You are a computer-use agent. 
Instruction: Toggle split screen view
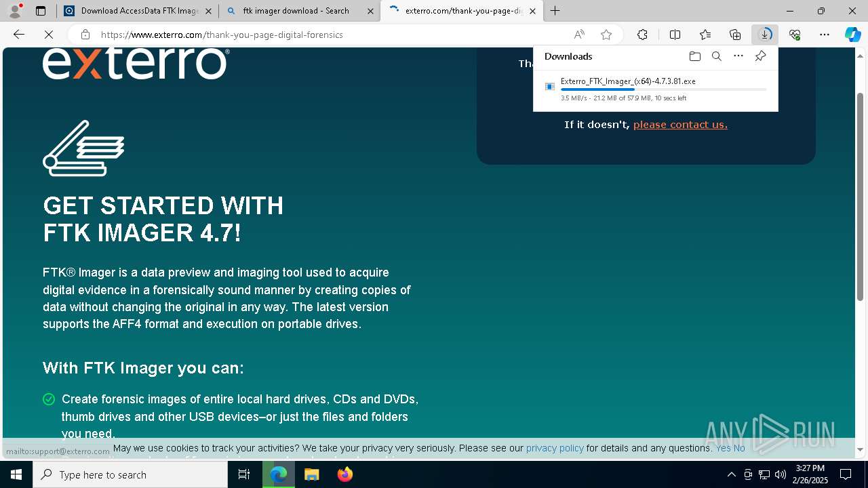pyautogui.click(x=675, y=35)
